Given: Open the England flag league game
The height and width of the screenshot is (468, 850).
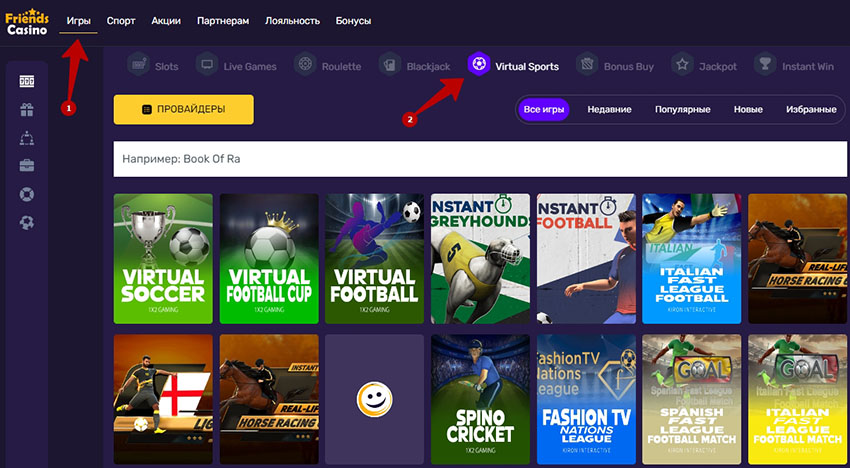Looking at the screenshot, I should [163, 399].
